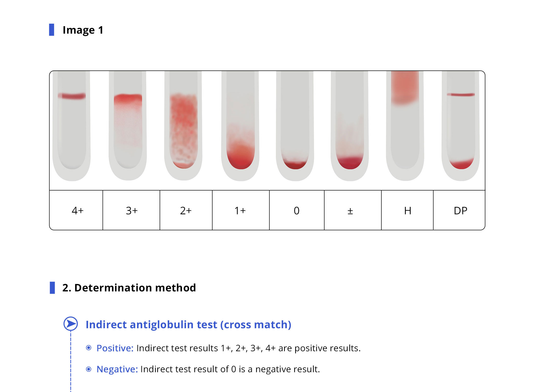The image size is (534, 392).
Task: Click the H label cell
Action: [x=407, y=210]
